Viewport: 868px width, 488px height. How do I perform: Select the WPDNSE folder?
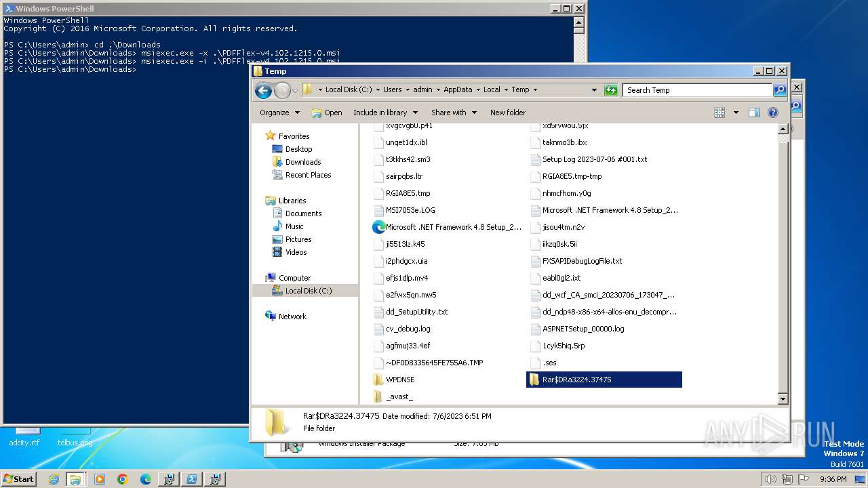coord(400,380)
